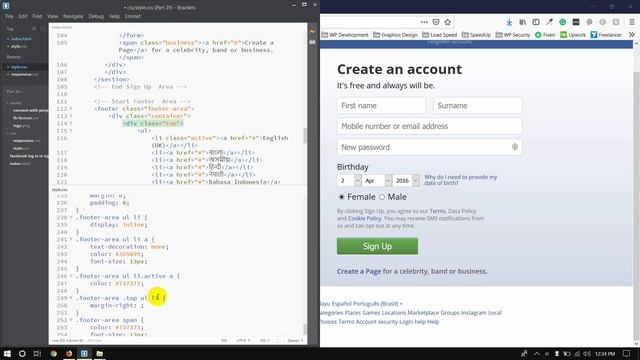Click the Firefox page actions three-dot icon

(x=424, y=22)
